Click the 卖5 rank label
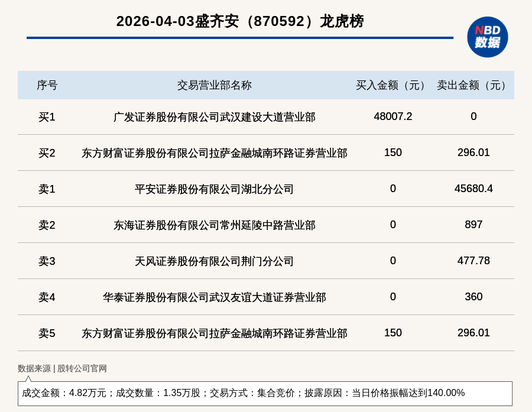This screenshot has width=532, height=412. [47, 333]
